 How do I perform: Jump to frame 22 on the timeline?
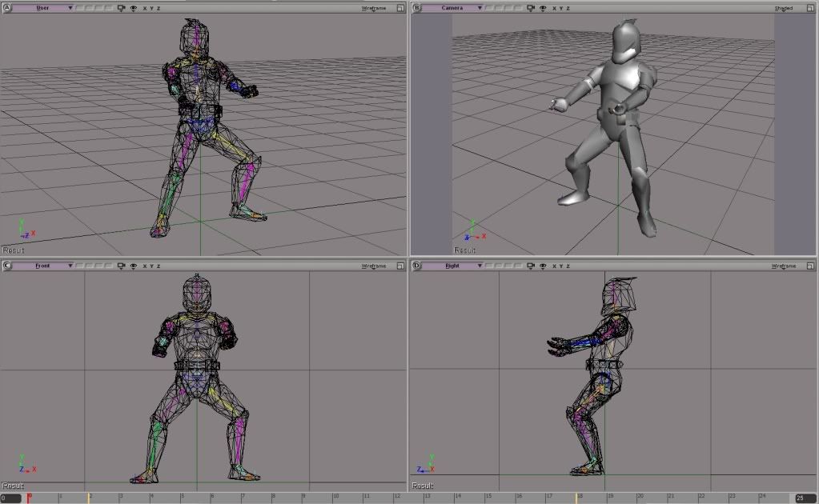(699, 498)
